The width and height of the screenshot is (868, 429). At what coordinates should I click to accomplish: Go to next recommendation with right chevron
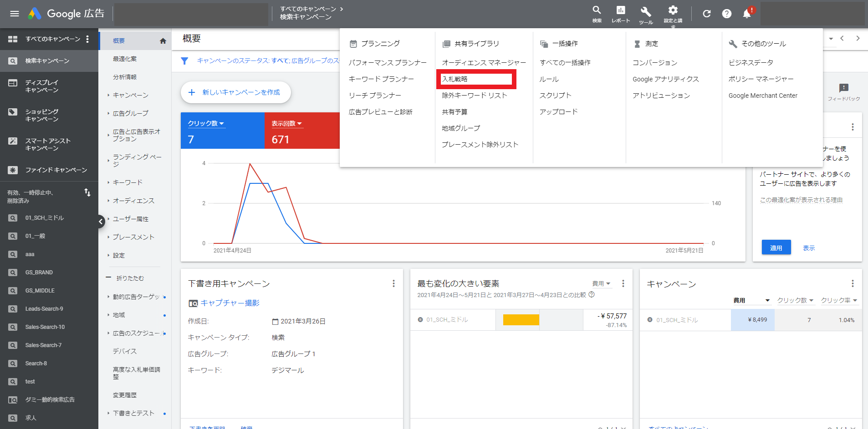(858, 39)
